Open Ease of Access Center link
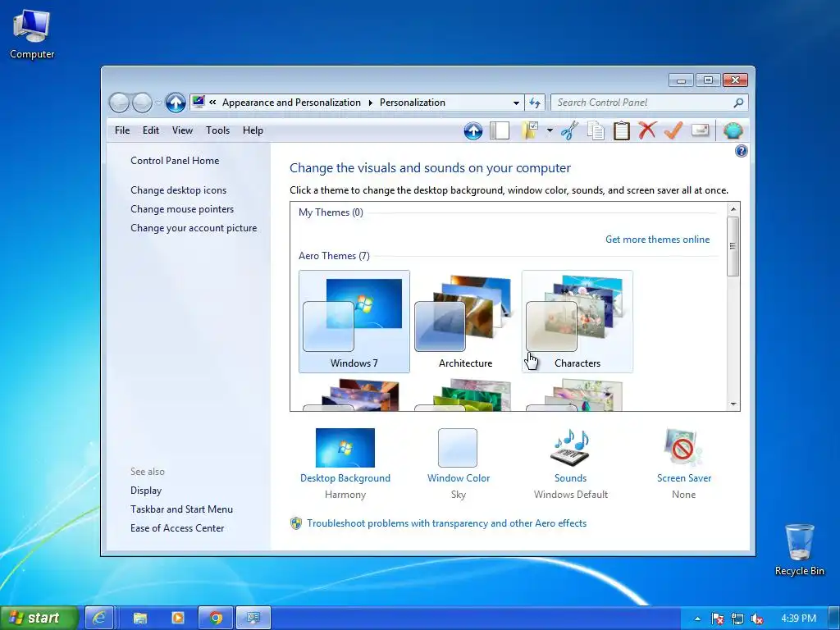This screenshot has height=630, width=840. [x=177, y=528]
